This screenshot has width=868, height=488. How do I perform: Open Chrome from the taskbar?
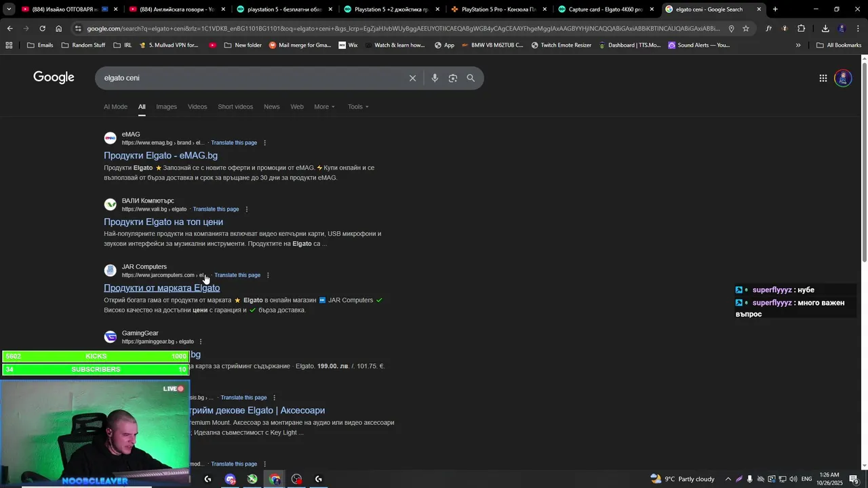[x=275, y=479]
